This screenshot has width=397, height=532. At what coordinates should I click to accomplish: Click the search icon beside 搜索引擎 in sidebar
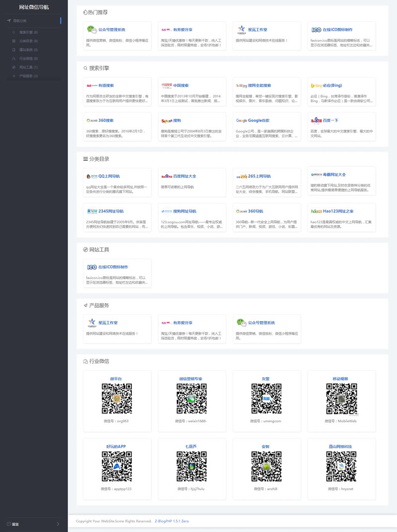[13, 32]
